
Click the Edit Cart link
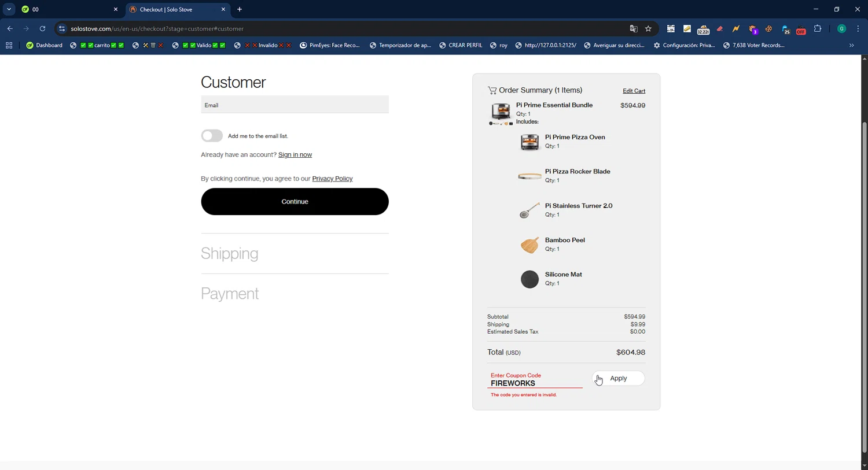point(634,91)
